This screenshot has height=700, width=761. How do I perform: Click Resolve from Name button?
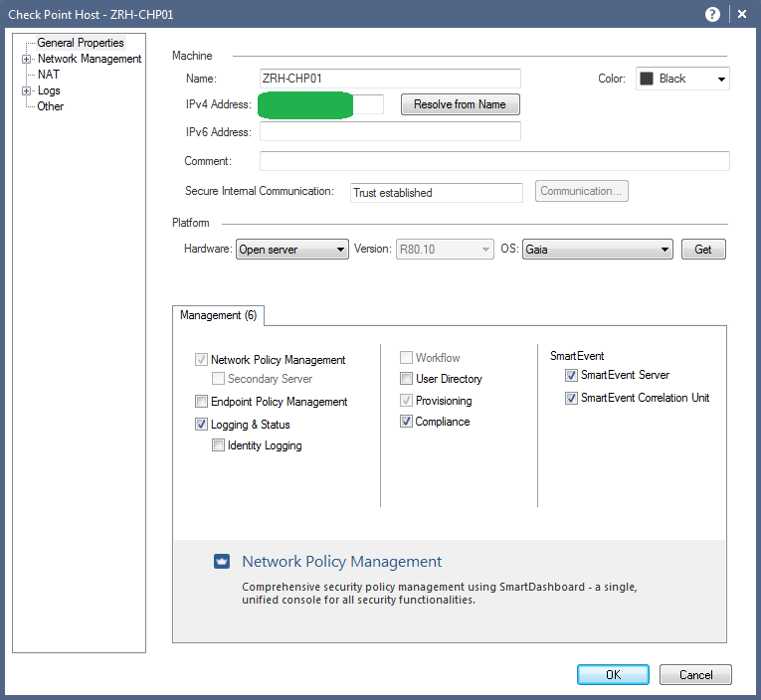tap(461, 104)
